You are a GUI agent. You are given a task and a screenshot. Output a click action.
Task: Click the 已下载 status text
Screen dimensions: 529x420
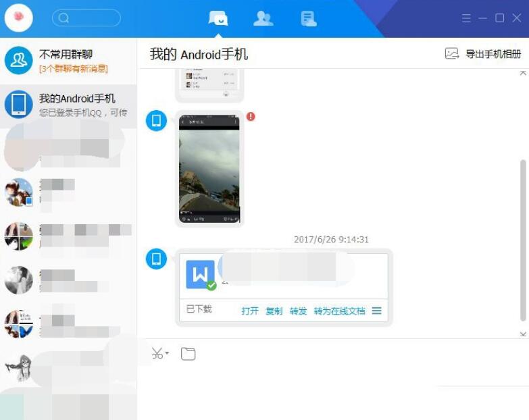pos(199,309)
